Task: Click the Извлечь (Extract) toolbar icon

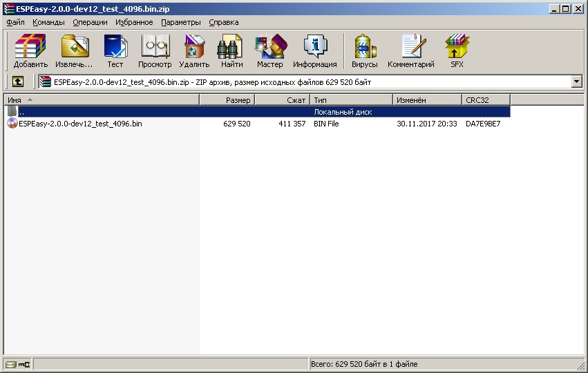Action: pos(75,52)
